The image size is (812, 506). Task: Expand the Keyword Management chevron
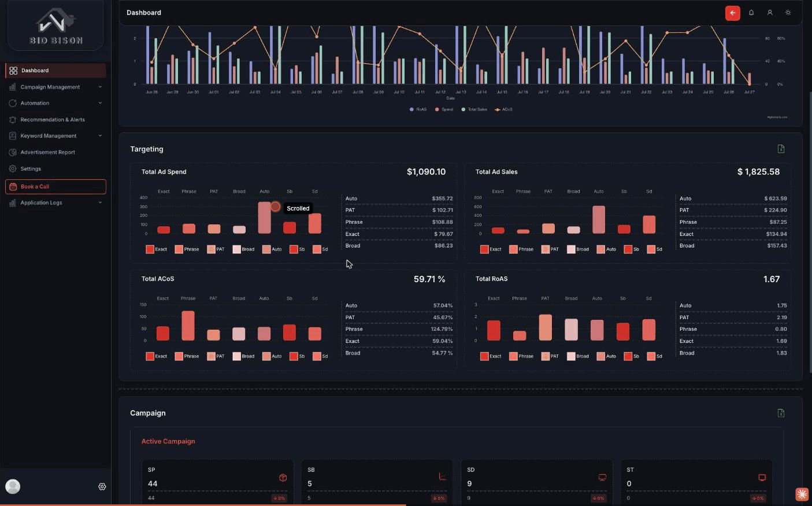click(x=100, y=136)
